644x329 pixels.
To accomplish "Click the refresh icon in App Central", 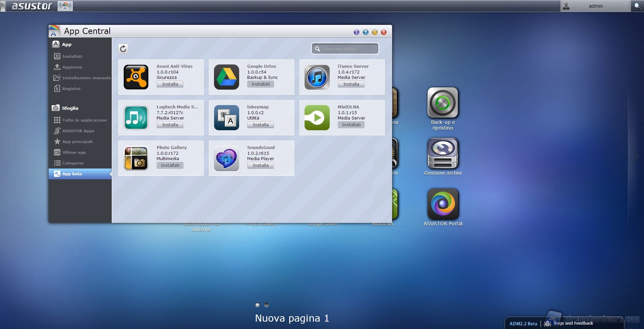I will [123, 49].
